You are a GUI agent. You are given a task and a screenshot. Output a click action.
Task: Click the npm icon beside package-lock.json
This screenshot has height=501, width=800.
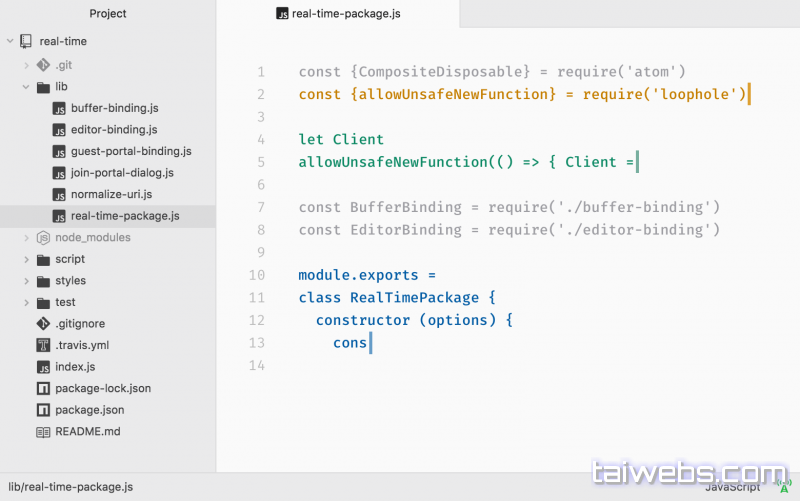coord(43,388)
